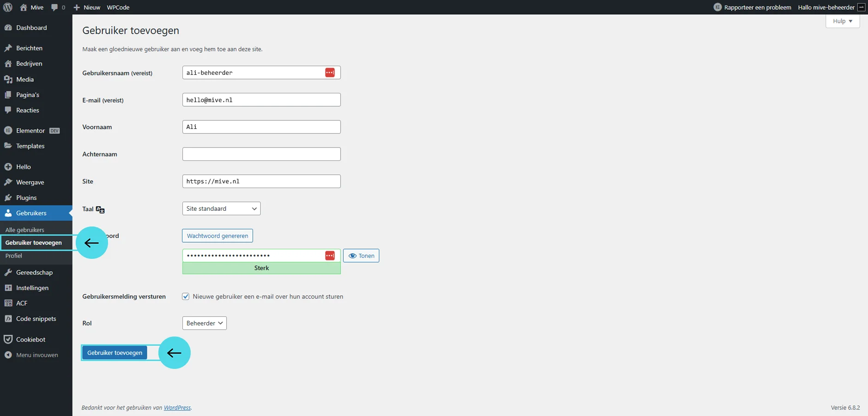This screenshot has width=868, height=416.
Task: Expand the Hulp help panel
Action: coord(842,21)
